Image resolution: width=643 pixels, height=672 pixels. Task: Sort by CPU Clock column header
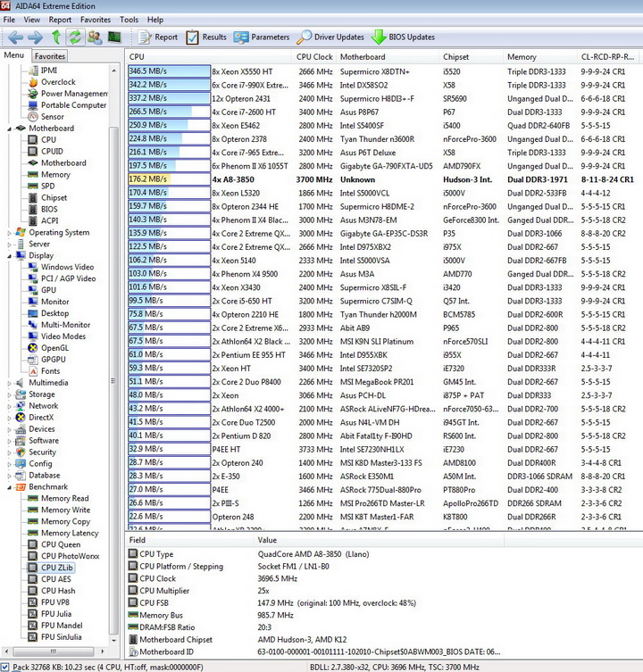(314, 57)
